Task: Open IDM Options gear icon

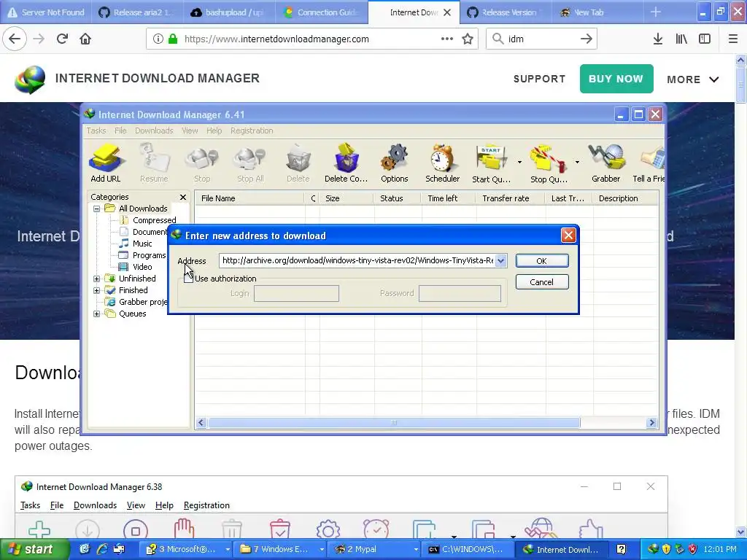Action: pyautogui.click(x=395, y=163)
